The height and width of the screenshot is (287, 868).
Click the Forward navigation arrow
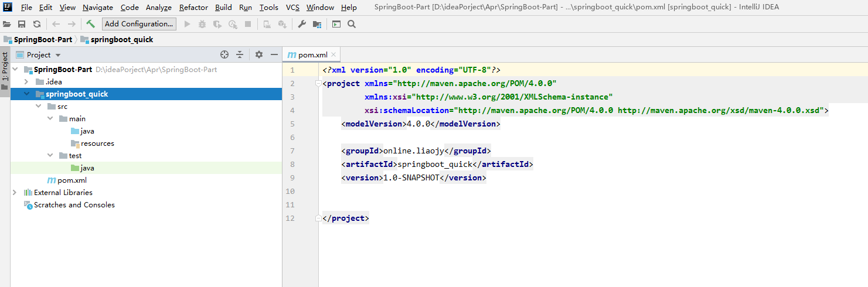click(x=72, y=24)
